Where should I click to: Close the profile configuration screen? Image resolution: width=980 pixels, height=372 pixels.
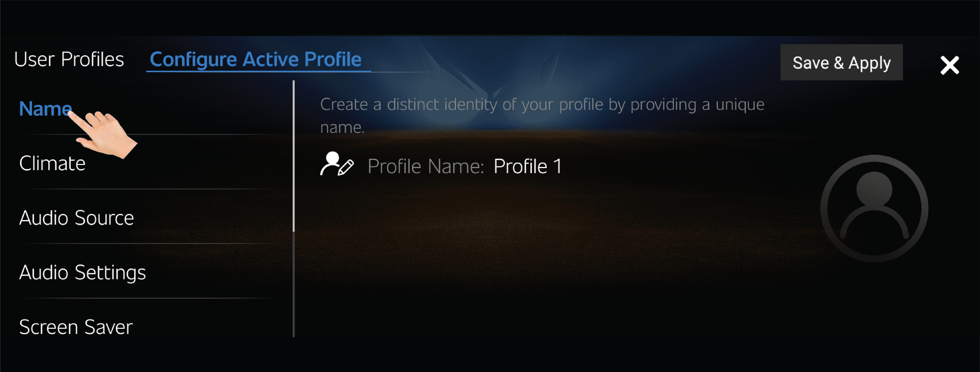coord(949,65)
